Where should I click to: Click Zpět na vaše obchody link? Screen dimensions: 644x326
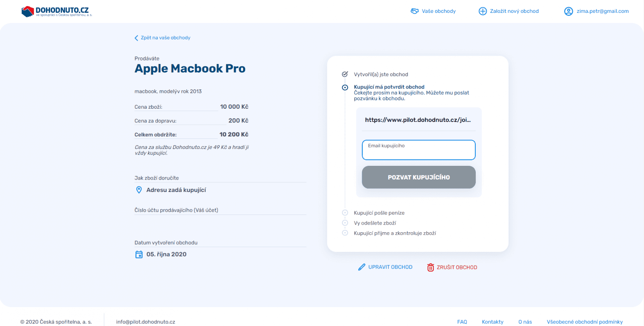[x=165, y=38]
